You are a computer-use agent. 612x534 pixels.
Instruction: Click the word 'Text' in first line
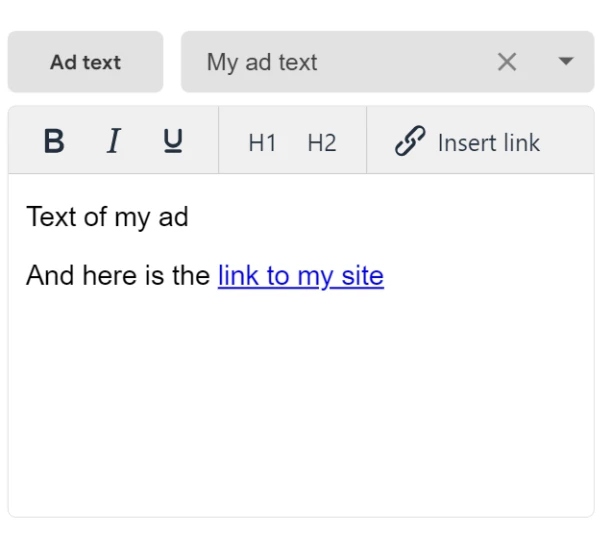[51, 216]
